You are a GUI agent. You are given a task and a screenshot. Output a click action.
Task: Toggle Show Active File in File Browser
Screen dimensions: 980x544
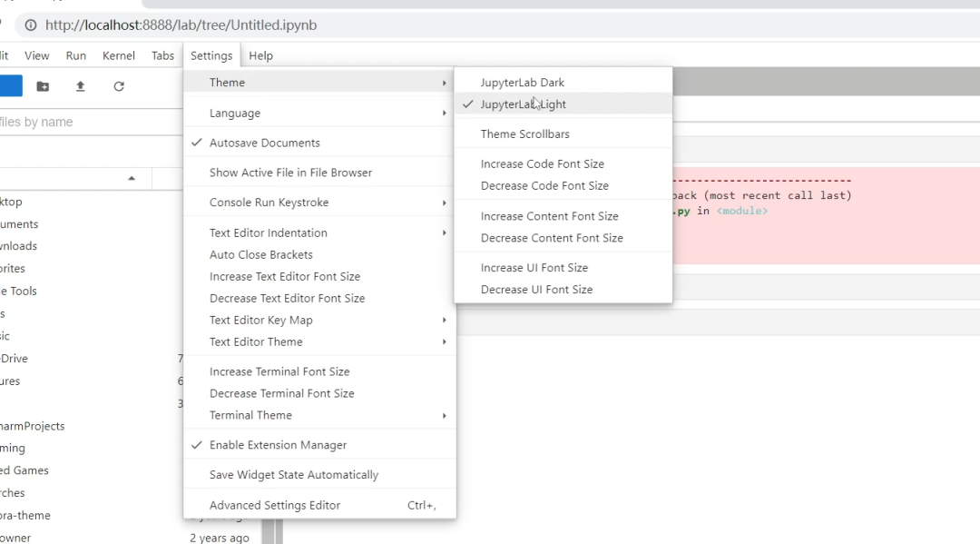coord(319,173)
